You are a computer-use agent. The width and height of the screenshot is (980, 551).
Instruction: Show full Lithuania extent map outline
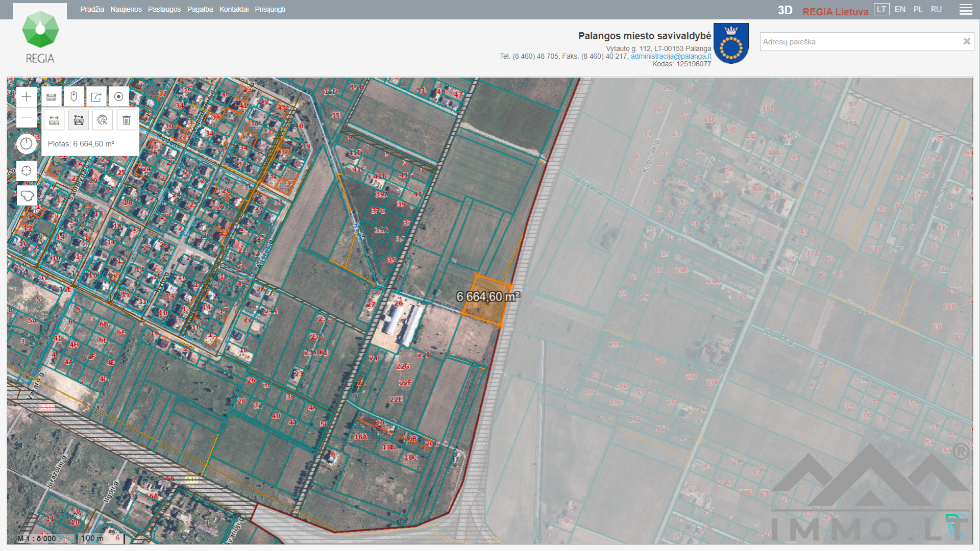[x=27, y=195]
